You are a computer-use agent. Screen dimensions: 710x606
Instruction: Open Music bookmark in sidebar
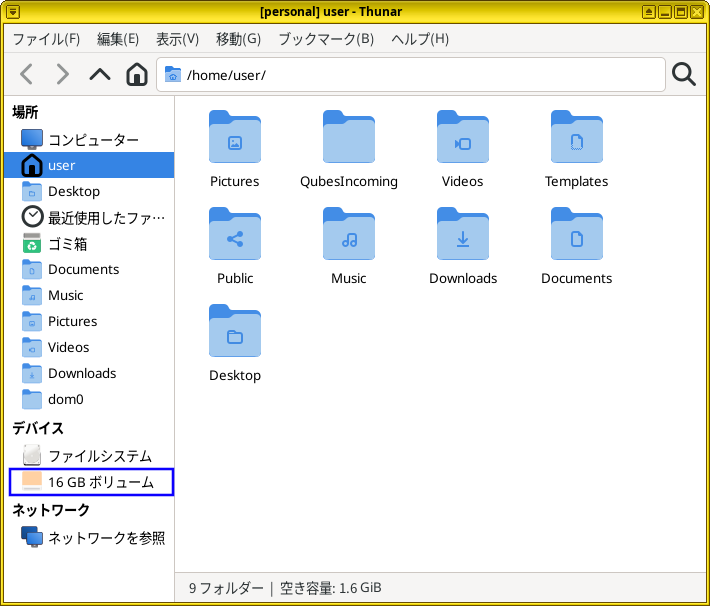[x=89, y=295]
